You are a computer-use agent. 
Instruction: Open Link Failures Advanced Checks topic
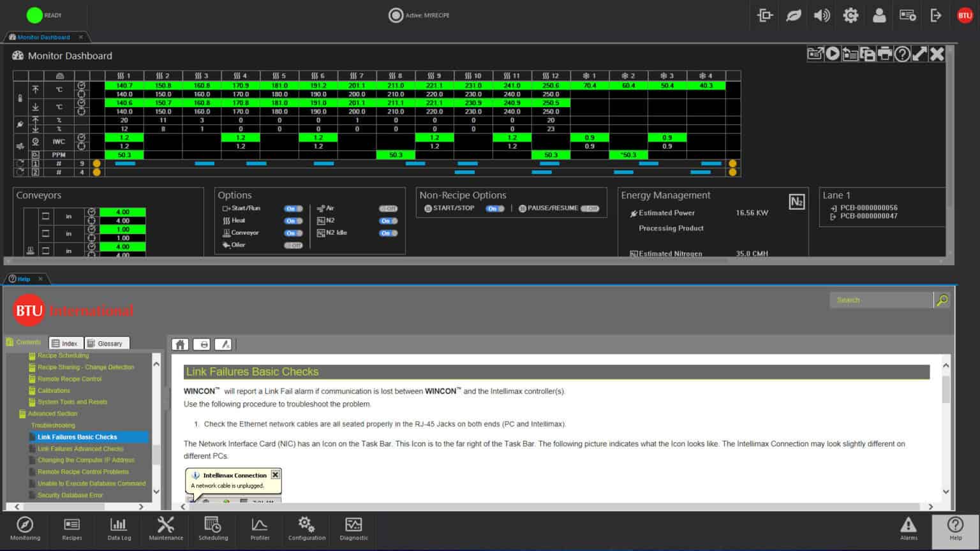click(x=80, y=449)
